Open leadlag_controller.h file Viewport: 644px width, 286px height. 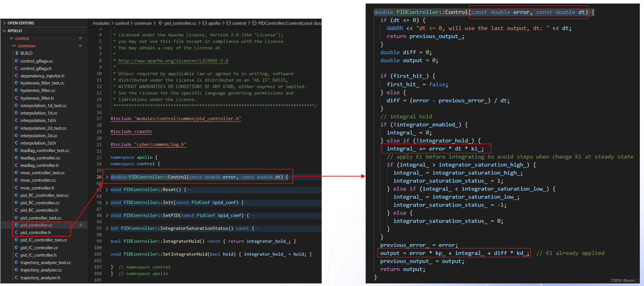[x=39, y=165]
